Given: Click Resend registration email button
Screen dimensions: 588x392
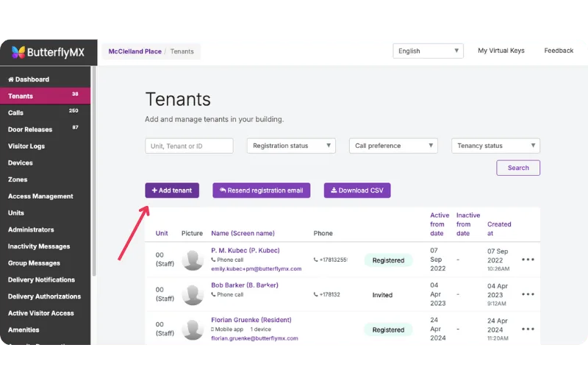Looking at the screenshot, I should pos(262,190).
